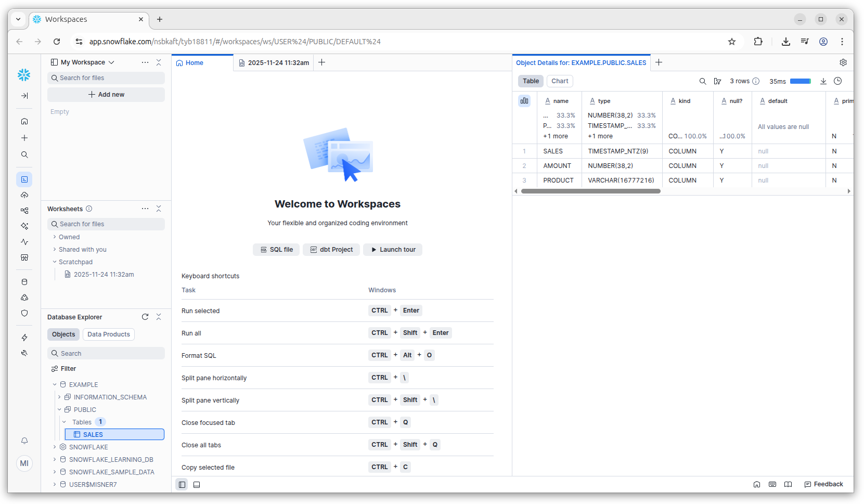
Task: Refresh the Database Explorer
Action: [145, 317]
